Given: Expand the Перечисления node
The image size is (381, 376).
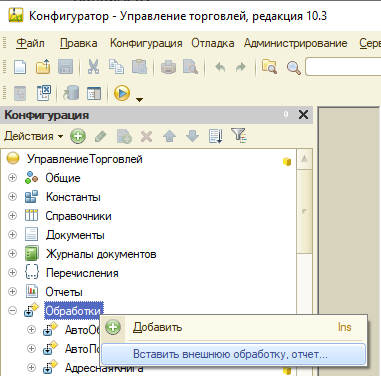Looking at the screenshot, I should 12,273.
